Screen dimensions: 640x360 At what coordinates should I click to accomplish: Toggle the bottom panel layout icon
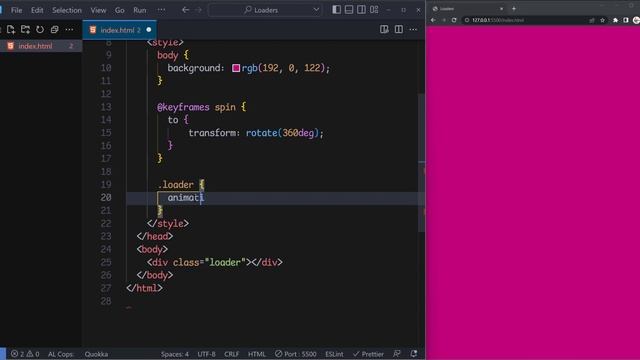[x=349, y=10]
